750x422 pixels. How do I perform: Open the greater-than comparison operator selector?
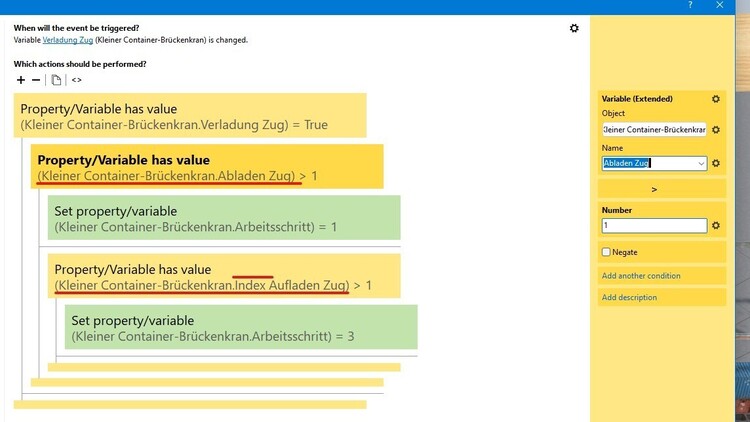[x=654, y=188]
